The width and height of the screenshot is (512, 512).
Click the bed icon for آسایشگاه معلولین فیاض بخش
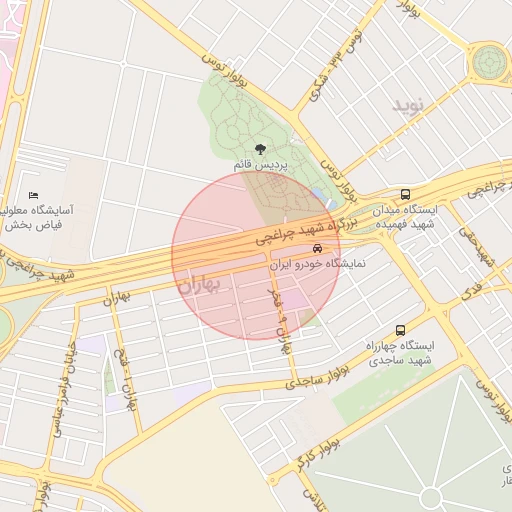click(33, 195)
